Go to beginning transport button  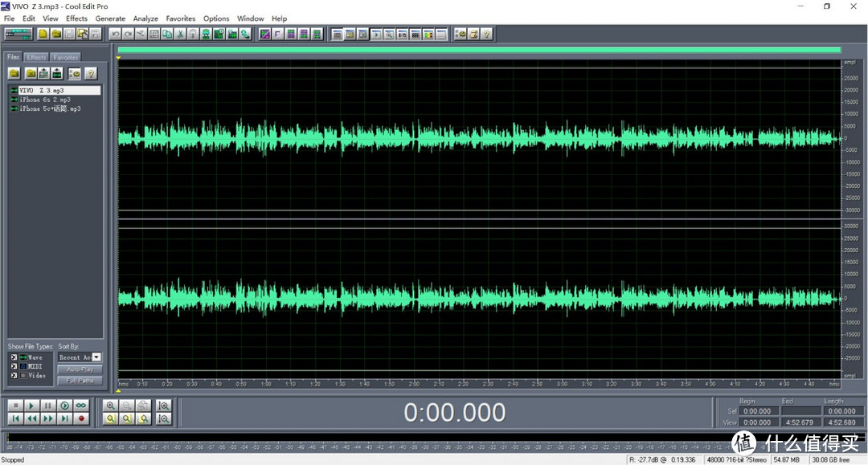[15, 418]
